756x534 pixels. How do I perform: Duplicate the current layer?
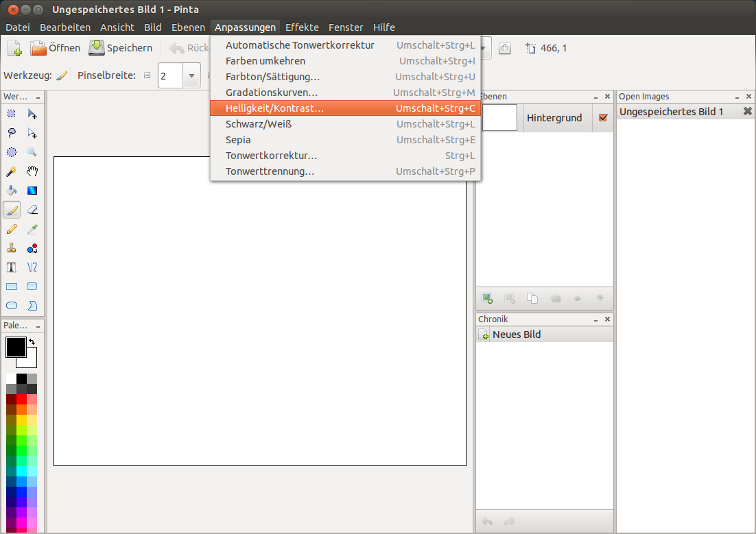[x=532, y=298]
